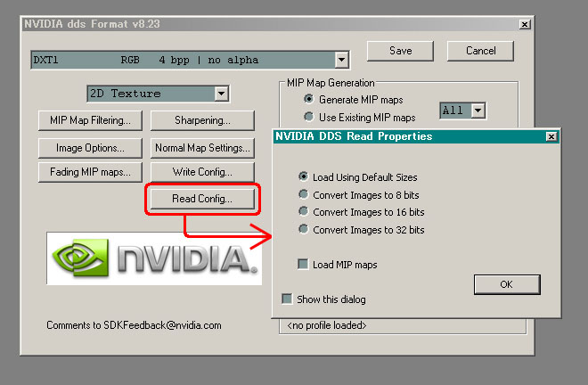
Task: Open Fading MIP maps settings
Action: click(x=90, y=172)
